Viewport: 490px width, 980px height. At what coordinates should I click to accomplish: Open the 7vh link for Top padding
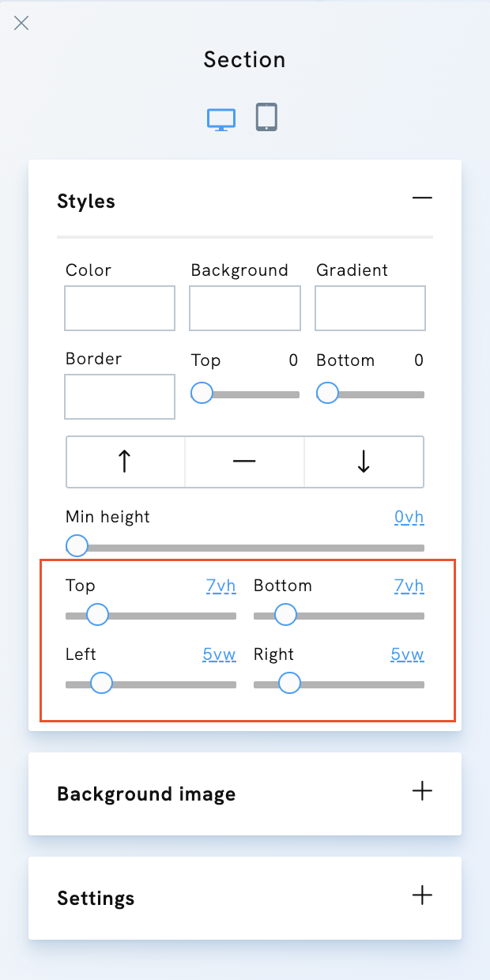[220, 586]
